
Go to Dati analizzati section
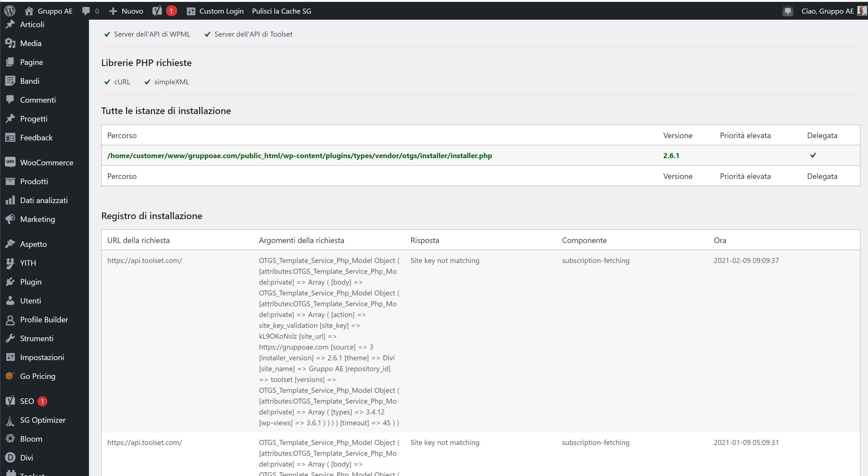click(44, 200)
